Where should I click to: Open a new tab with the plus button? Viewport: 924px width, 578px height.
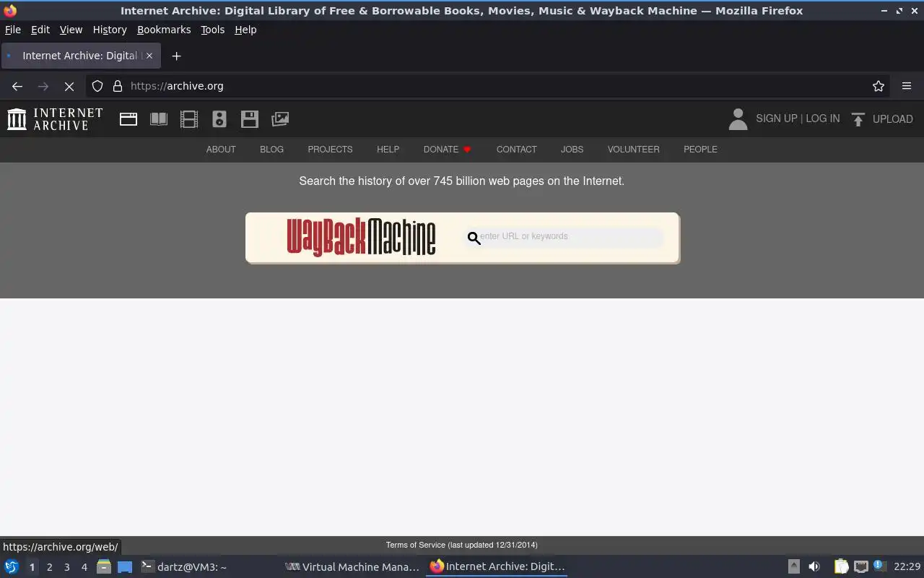pos(176,56)
